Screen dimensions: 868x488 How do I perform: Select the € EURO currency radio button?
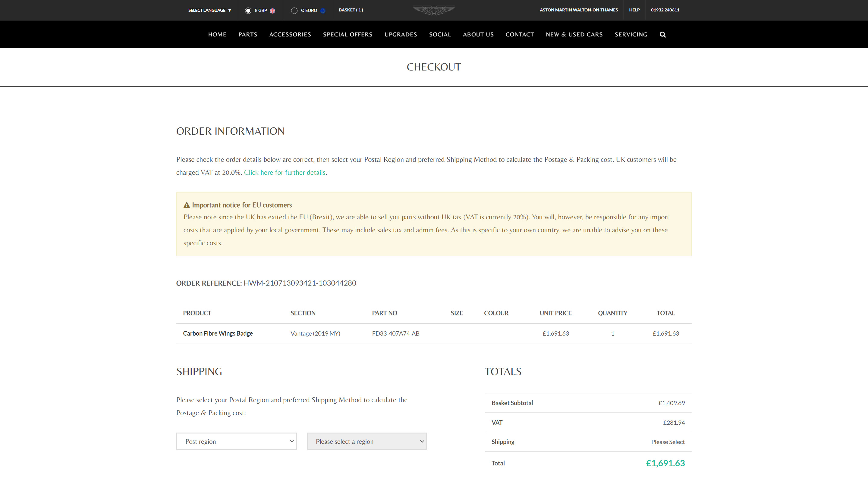[x=294, y=11]
